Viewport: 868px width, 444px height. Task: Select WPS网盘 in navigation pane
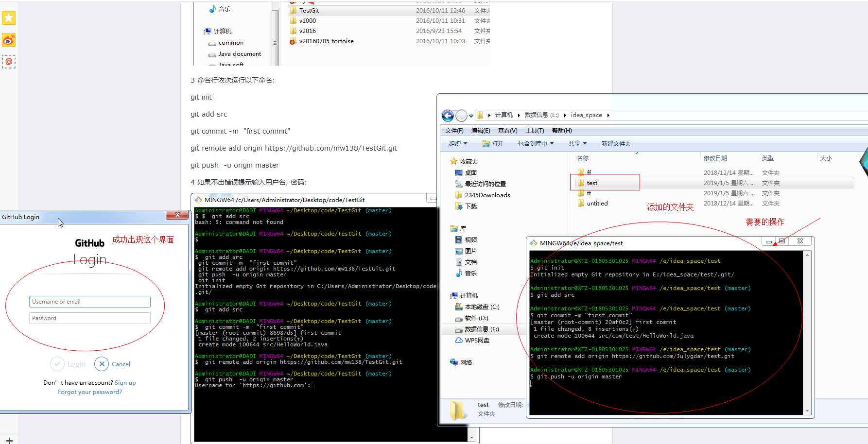point(472,340)
